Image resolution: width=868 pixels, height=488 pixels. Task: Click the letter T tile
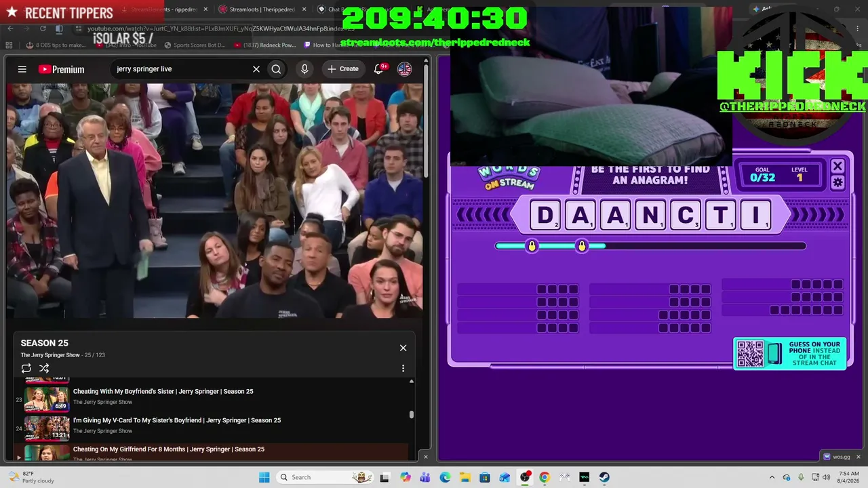[x=720, y=216]
